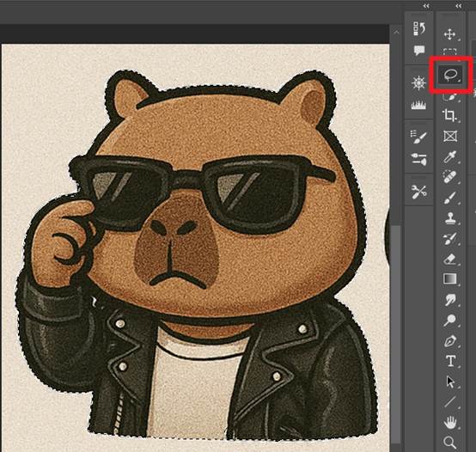Open the Histogram panel icon
Screen dimensions: 476x452
pos(418,106)
